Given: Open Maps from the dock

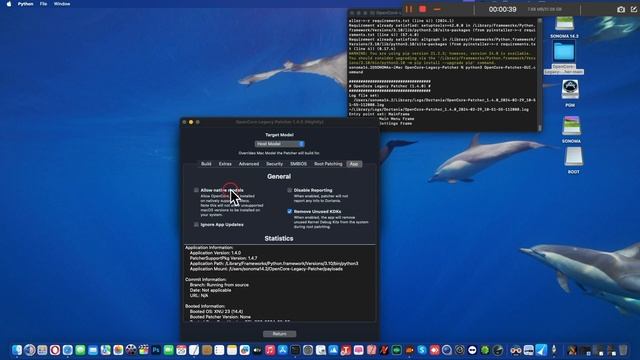Looking at the screenshot, I should tap(105, 350).
